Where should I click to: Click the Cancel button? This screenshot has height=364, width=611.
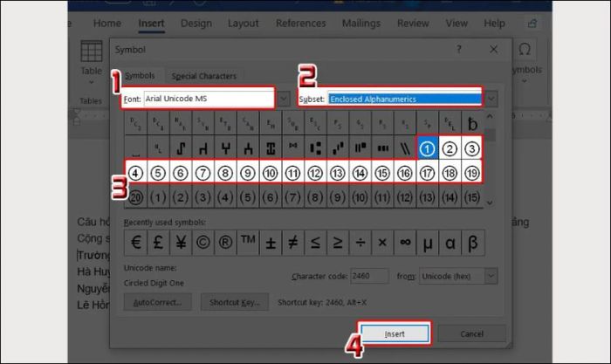[471, 334]
